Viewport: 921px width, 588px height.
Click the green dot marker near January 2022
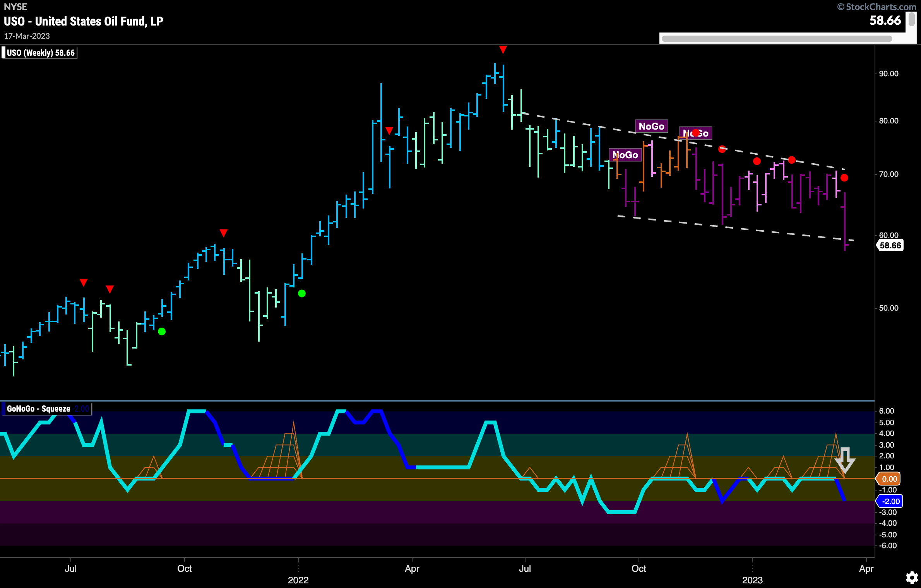click(x=302, y=294)
